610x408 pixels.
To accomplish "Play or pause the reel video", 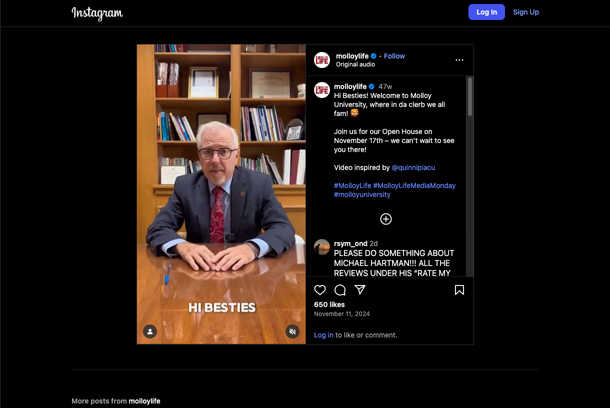I will click(x=221, y=194).
